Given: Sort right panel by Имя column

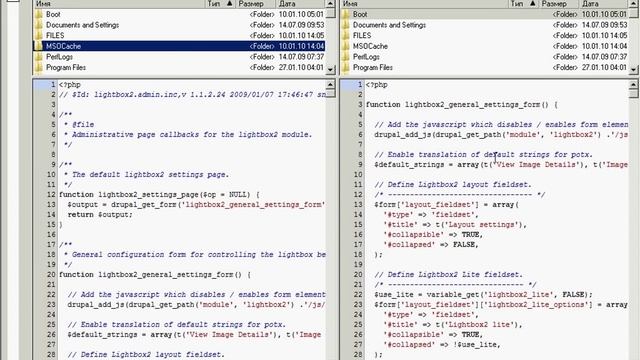Looking at the screenshot, I should (x=424, y=4).
